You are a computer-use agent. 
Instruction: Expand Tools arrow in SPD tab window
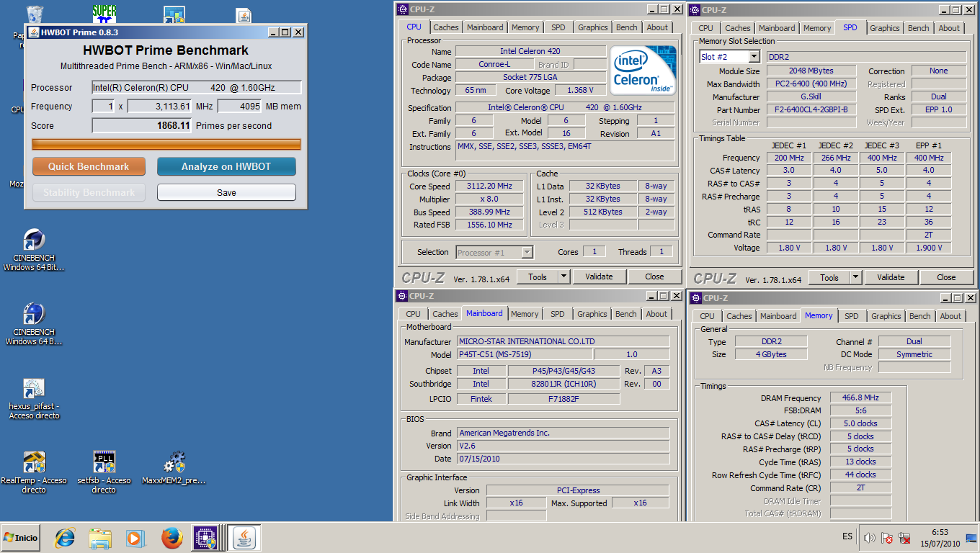pyautogui.click(x=856, y=277)
